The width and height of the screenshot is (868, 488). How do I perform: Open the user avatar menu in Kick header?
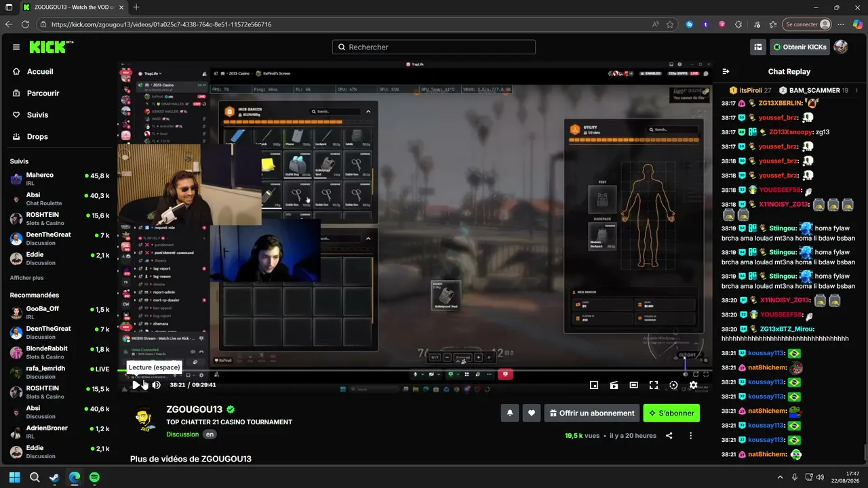click(x=841, y=47)
